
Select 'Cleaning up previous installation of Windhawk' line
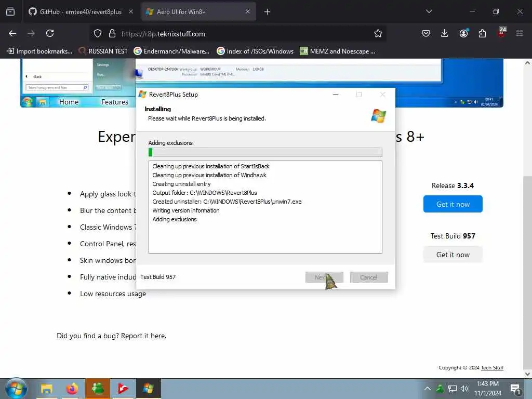click(x=209, y=175)
